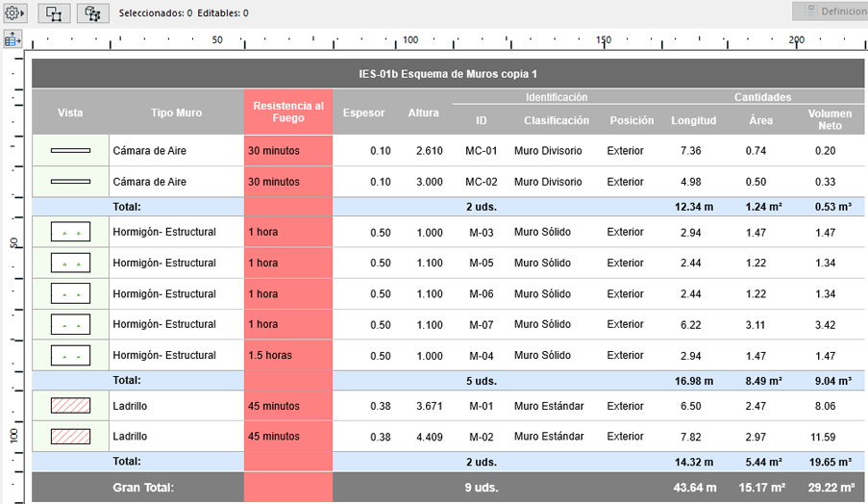Click longitud value 6.22

(x=691, y=325)
